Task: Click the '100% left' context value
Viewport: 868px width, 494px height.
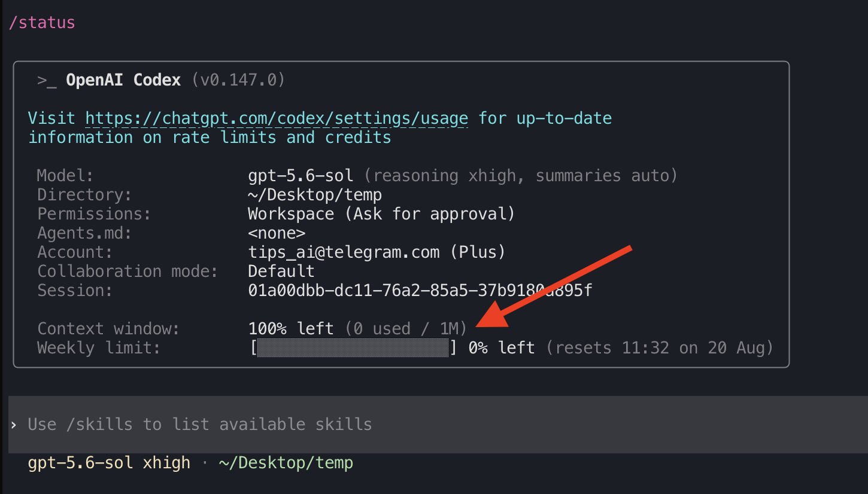Action: point(291,329)
